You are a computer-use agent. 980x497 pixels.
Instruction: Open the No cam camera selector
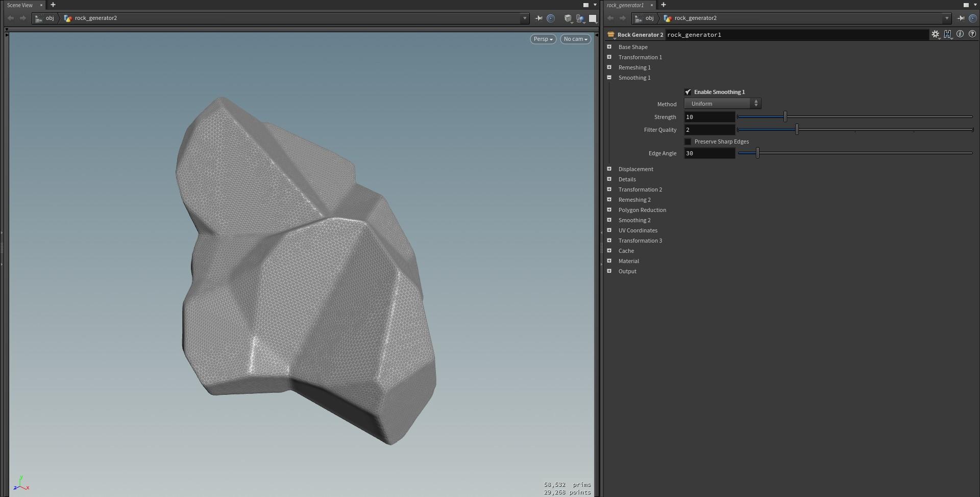coord(575,39)
